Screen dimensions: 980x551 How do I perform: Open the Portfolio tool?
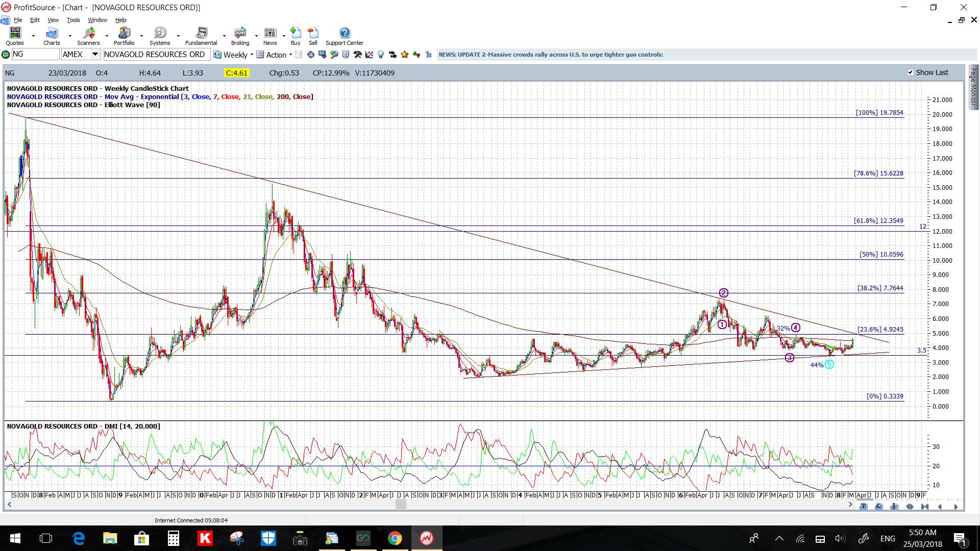[x=124, y=36]
